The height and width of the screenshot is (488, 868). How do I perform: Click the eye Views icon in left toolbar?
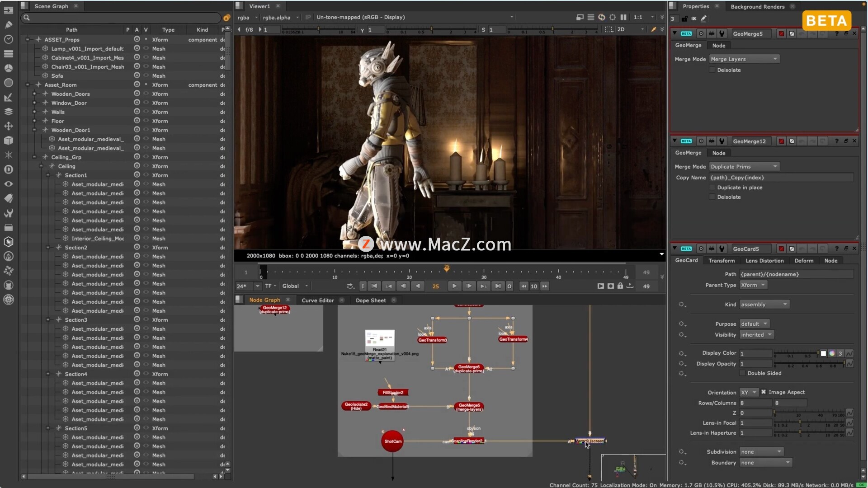(x=9, y=184)
